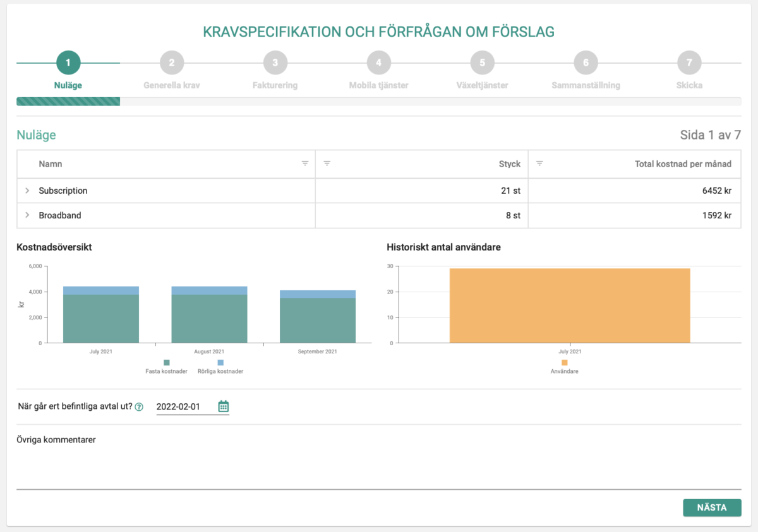Click the help question mark icon

[x=139, y=407]
